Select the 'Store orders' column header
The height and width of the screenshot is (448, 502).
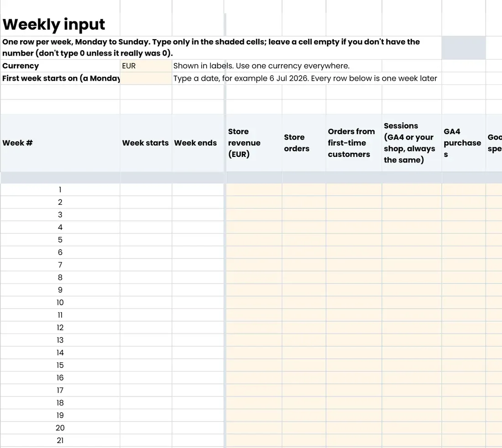pyautogui.click(x=304, y=143)
